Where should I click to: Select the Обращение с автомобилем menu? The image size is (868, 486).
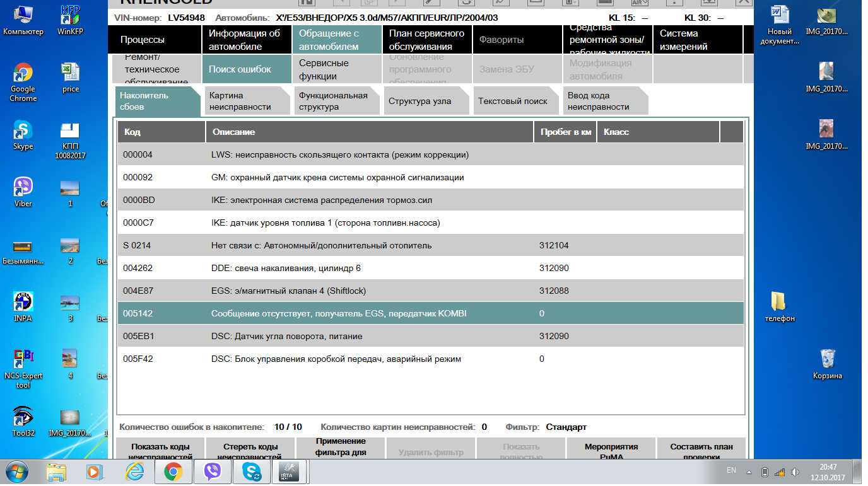point(337,40)
